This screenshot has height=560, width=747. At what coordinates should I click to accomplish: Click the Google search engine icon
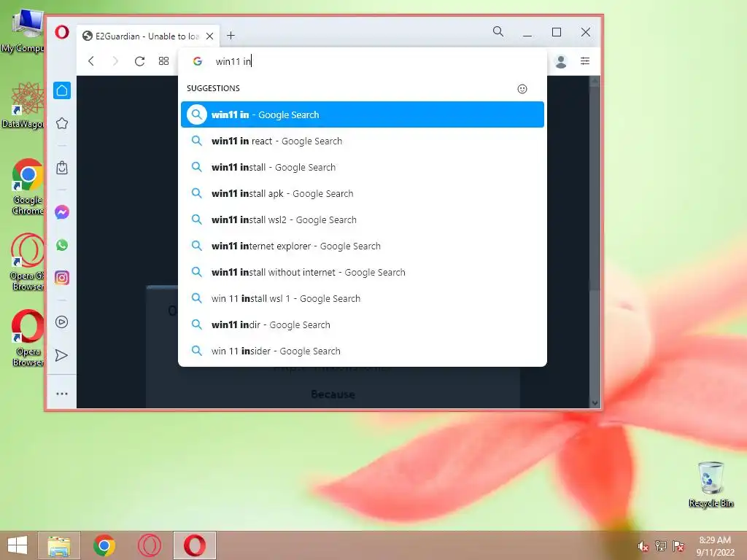[x=198, y=61]
